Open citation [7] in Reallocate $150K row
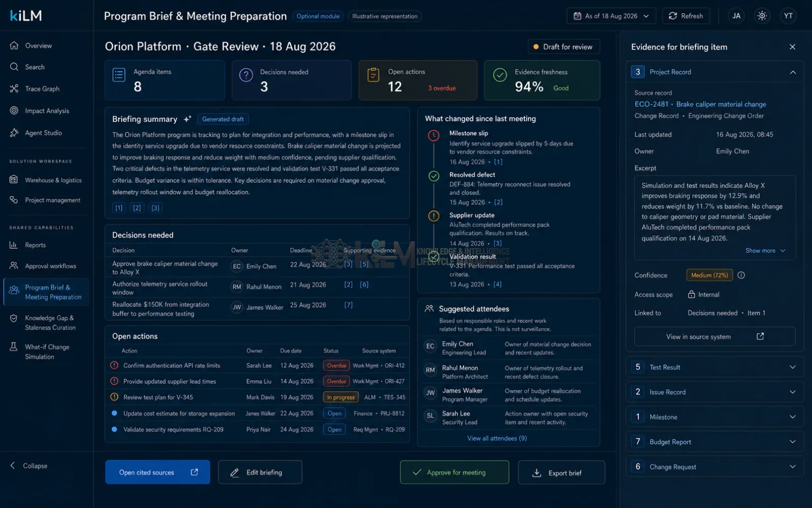The width and height of the screenshot is (812, 508). tap(348, 305)
